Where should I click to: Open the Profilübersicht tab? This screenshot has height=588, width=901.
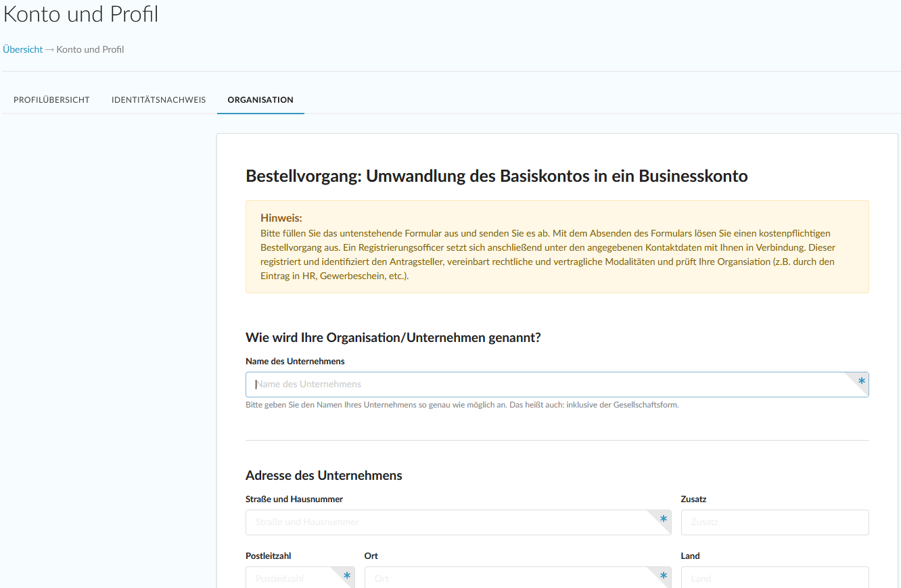pos(51,100)
